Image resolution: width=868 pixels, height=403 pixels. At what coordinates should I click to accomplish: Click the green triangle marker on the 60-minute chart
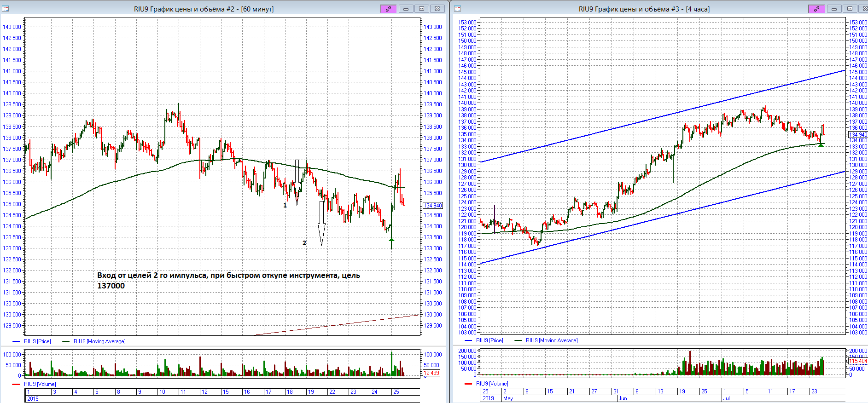[x=391, y=239]
